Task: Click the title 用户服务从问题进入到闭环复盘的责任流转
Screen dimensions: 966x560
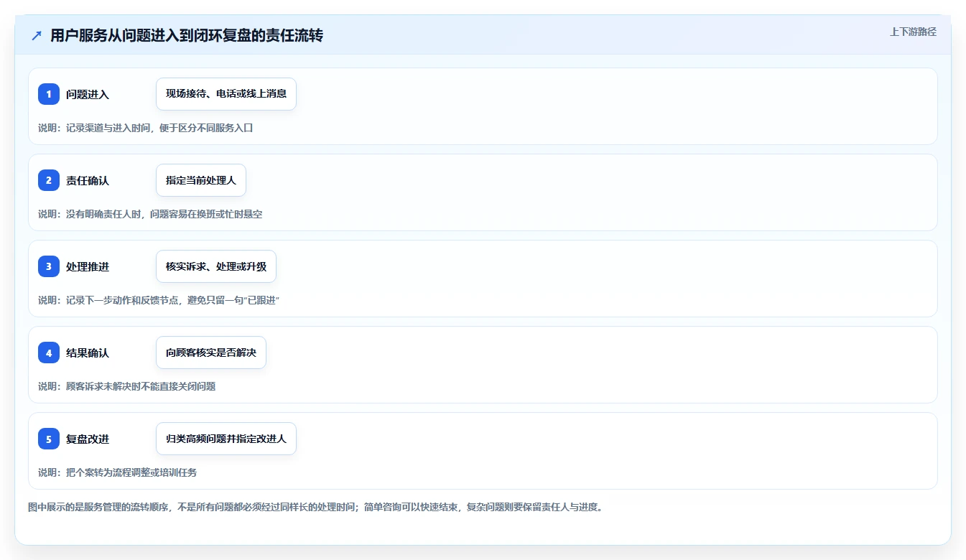Action: 187,35
